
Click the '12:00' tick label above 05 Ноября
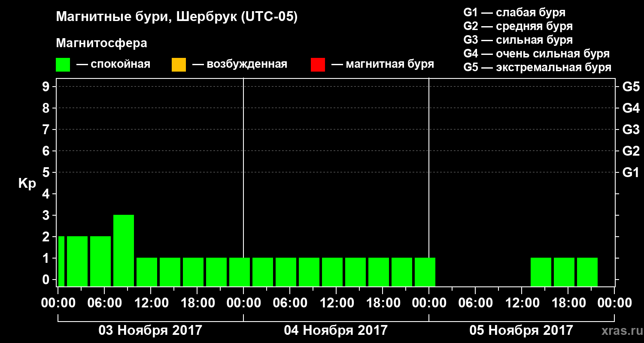(522, 303)
